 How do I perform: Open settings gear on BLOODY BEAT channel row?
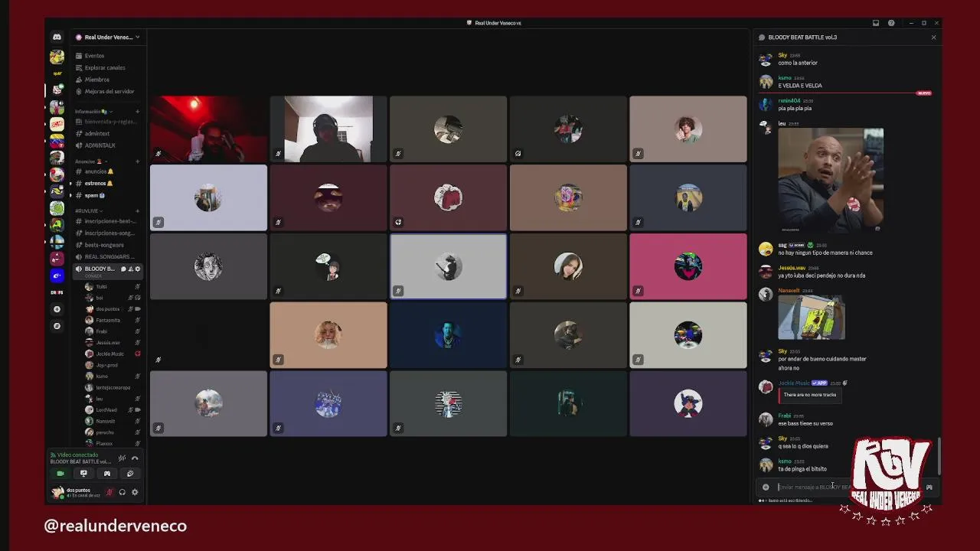tap(138, 269)
